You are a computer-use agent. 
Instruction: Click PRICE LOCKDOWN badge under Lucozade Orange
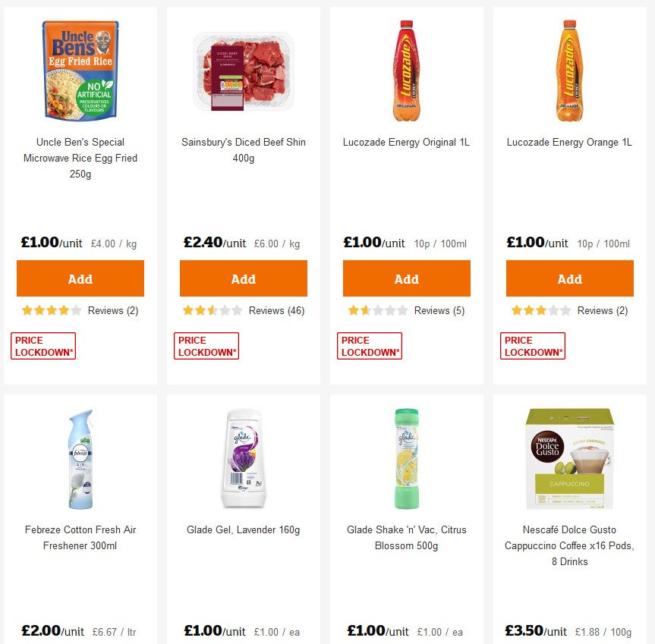[533, 345]
